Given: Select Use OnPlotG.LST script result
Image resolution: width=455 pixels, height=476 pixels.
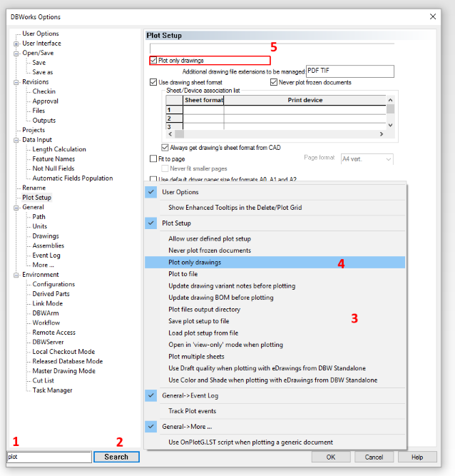Looking at the screenshot, I should (x=275, y=442).
